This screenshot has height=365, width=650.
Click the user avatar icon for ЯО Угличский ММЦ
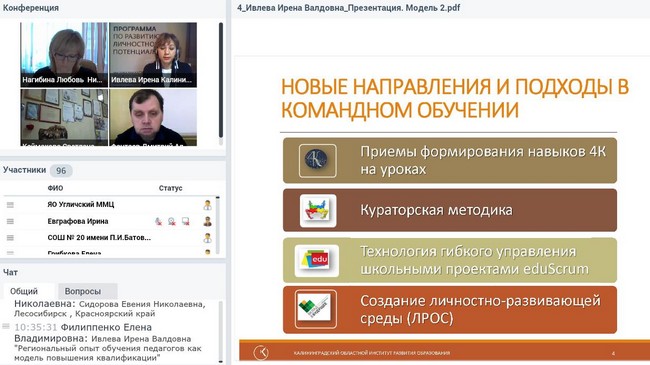[x=207, y=205]
